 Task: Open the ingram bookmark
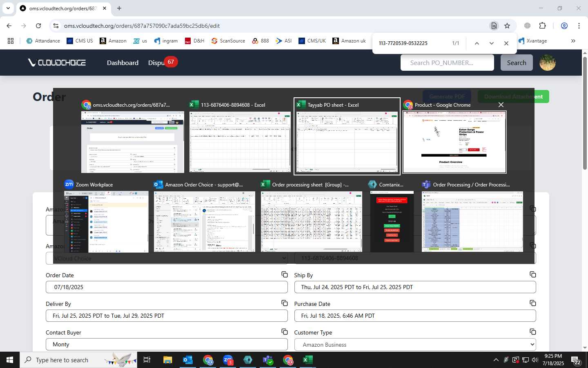click(166, 41)
